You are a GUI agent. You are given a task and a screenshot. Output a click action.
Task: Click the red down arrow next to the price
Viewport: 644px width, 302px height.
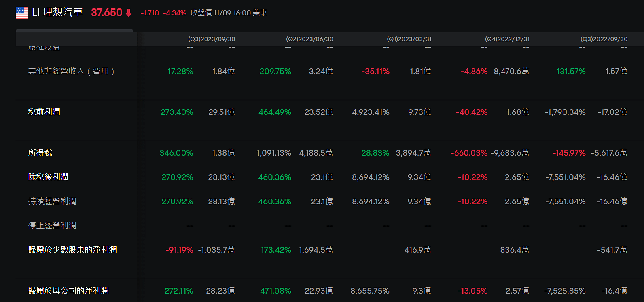129,13
